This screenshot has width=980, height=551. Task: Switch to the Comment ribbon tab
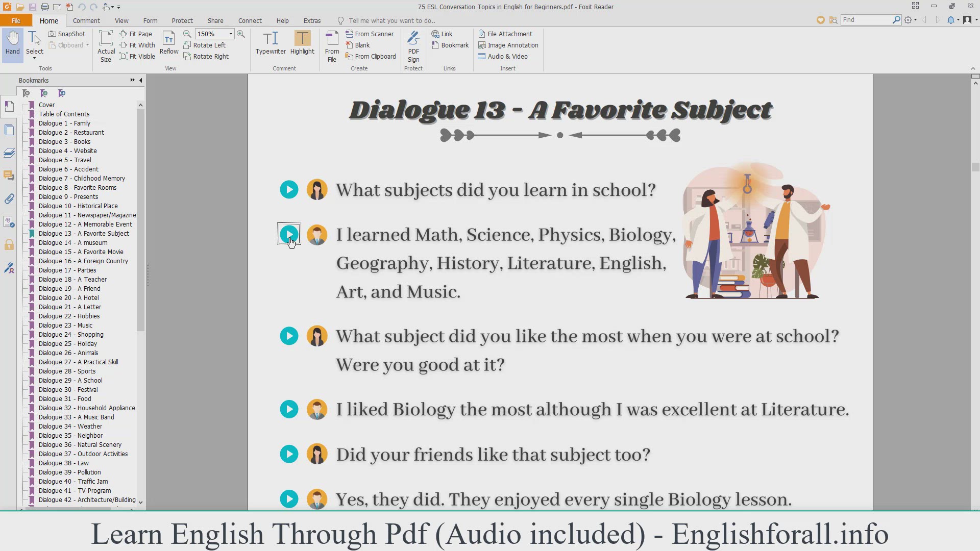[x=86, y=20]
